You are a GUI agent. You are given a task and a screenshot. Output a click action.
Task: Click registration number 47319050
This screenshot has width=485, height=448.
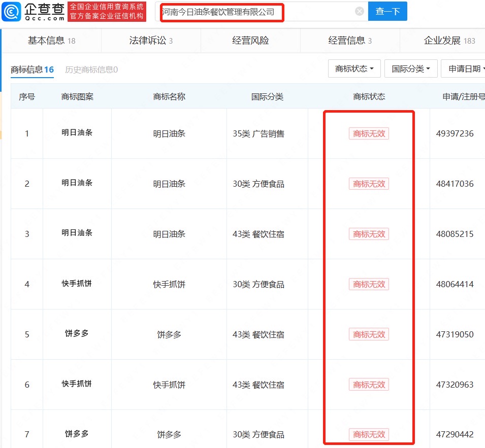pos(455,334)
